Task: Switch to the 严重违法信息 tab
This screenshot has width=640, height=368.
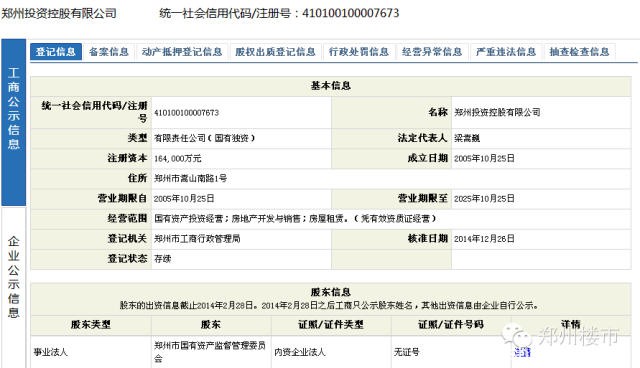Action: click(506, 52)
